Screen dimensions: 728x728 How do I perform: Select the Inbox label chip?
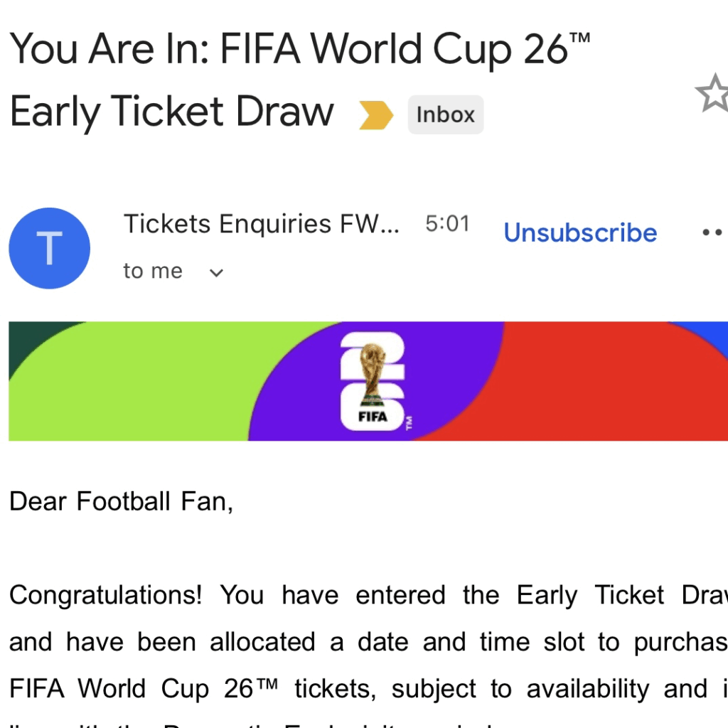pyautogui.click(x=445, y=114)
